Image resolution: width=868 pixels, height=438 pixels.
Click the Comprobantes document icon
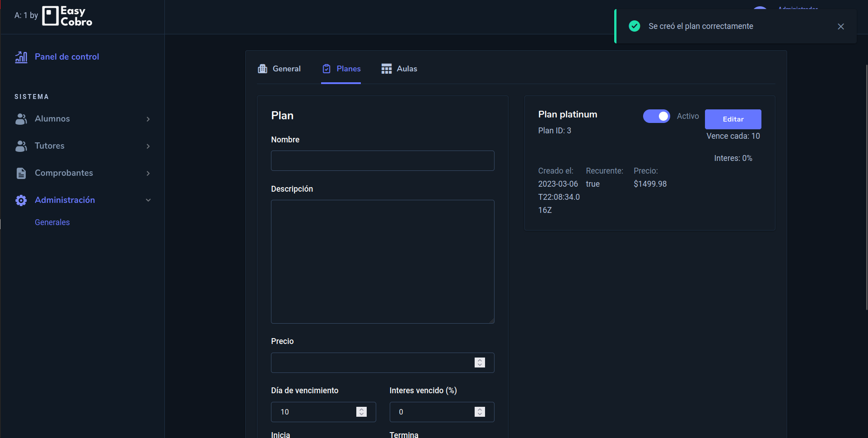pos(21,173)
